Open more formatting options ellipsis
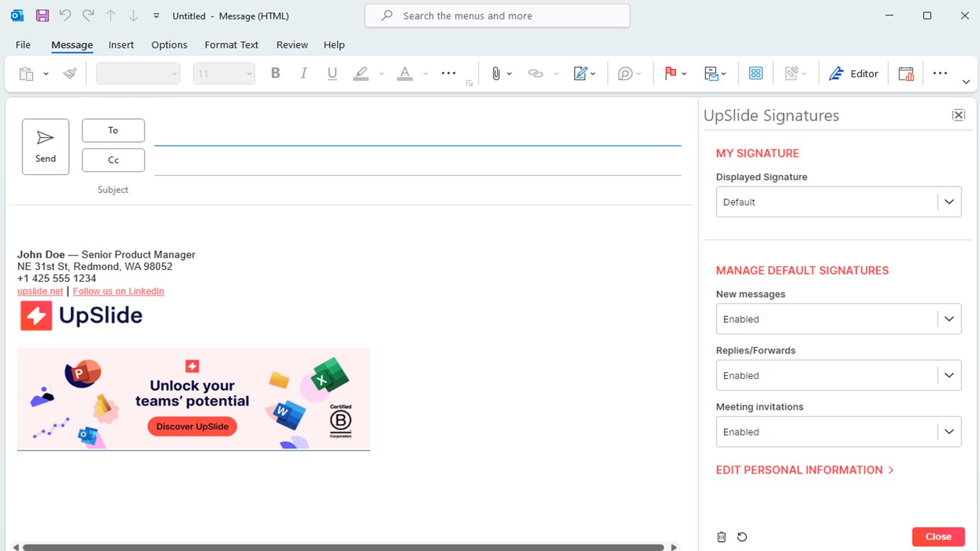 coord(449,73)
